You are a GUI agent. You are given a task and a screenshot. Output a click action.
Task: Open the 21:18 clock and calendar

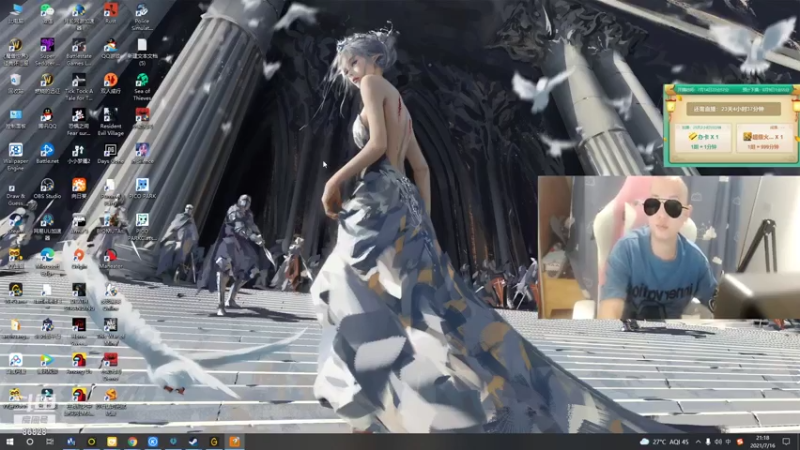point(763,442)
